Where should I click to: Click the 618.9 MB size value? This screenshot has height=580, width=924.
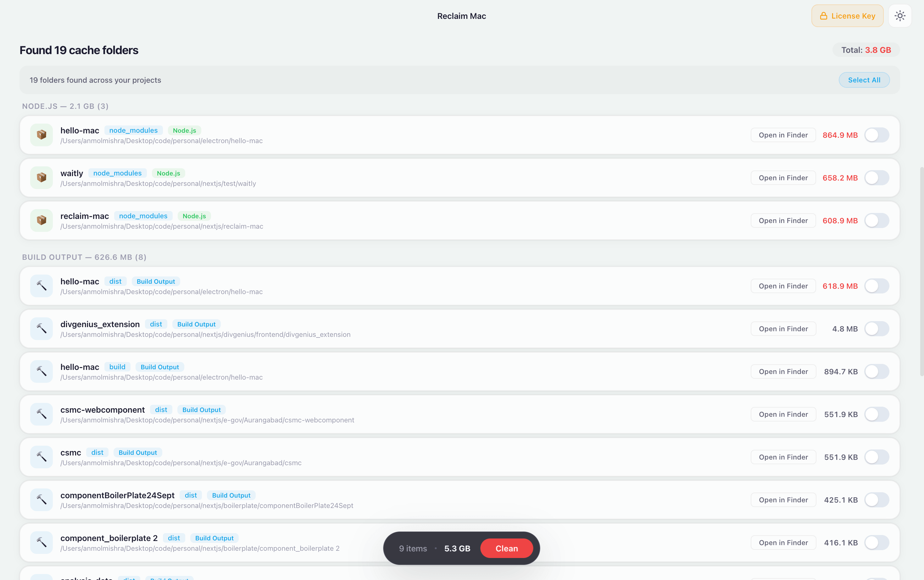(840, 286)
